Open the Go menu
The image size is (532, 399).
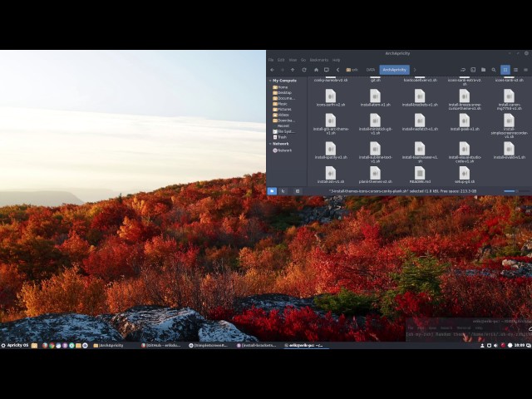(303, 60)
